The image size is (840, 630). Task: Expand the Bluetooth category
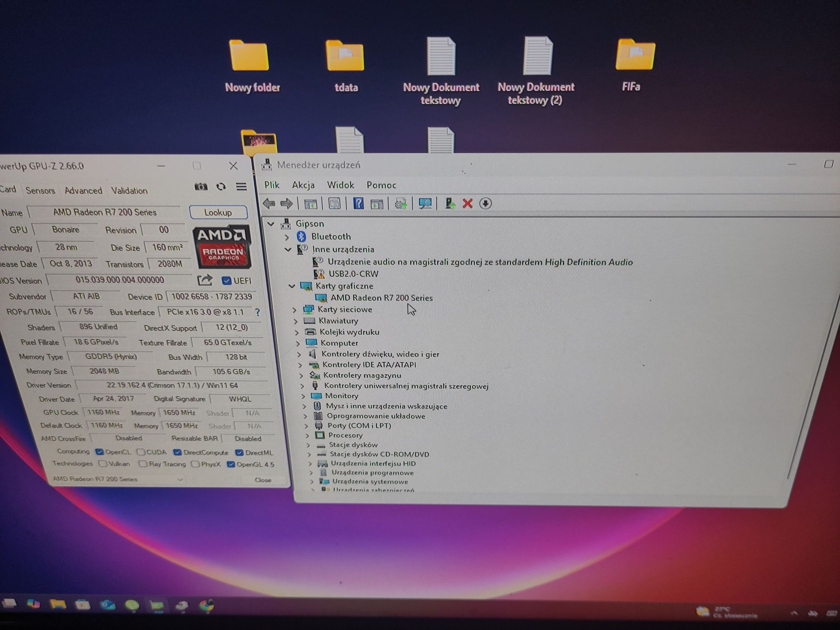287,237
